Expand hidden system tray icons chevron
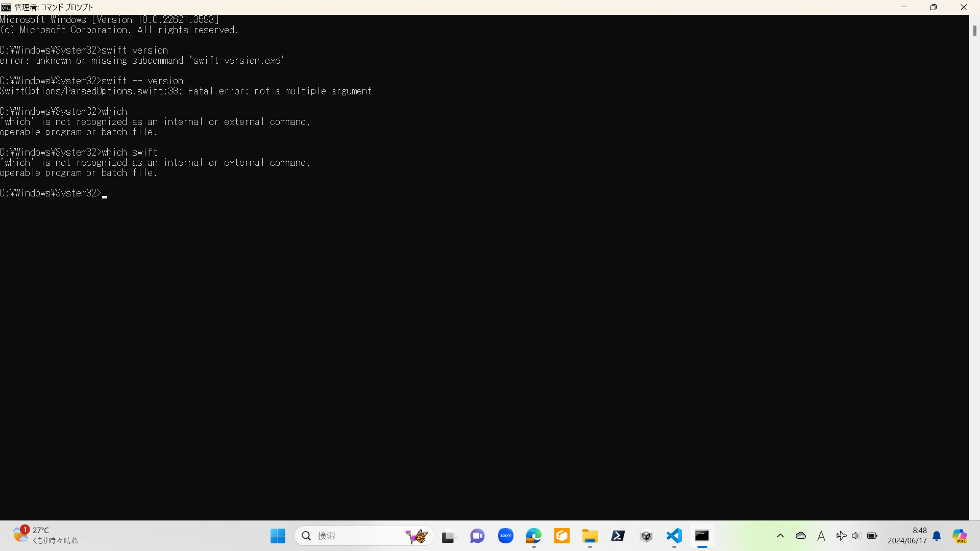 [780, 536]
